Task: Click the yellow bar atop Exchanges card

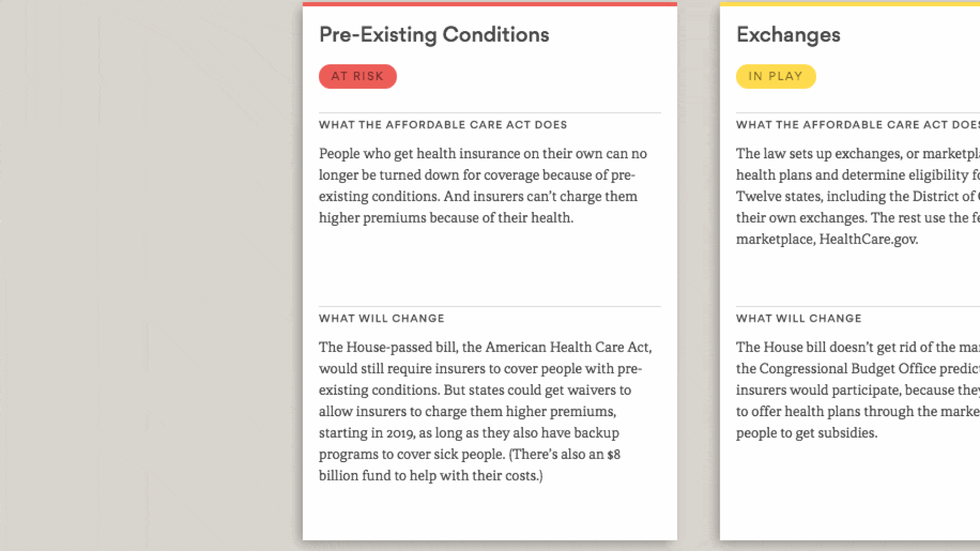Action: point(850,4)
